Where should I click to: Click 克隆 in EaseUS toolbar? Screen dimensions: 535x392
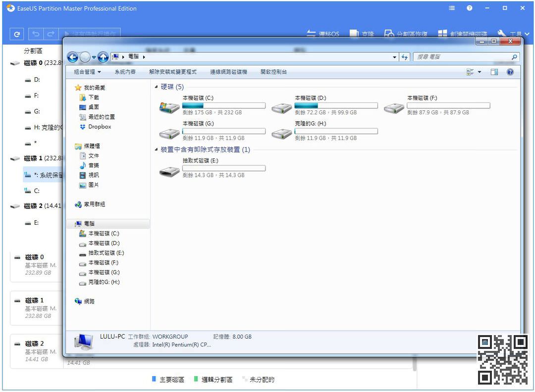(x=362, y=33)
